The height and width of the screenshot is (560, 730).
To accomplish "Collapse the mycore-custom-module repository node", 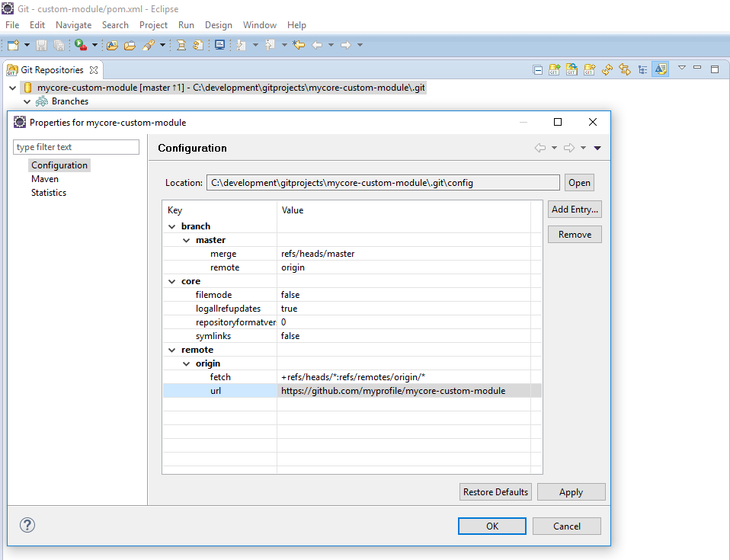I will pyautogui.click(x=12, y=88).
